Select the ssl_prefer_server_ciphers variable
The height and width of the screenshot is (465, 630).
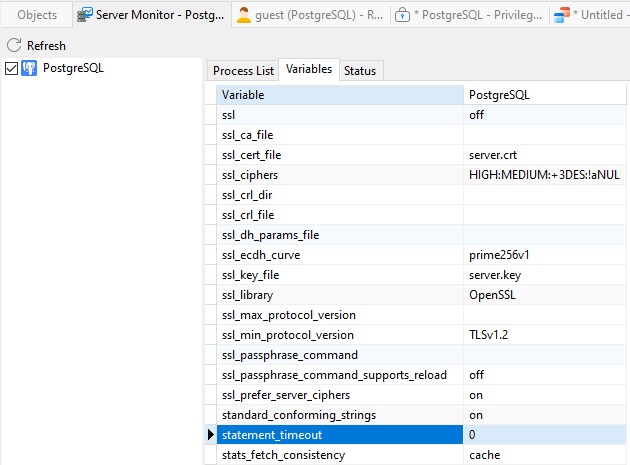pos(340,395)
